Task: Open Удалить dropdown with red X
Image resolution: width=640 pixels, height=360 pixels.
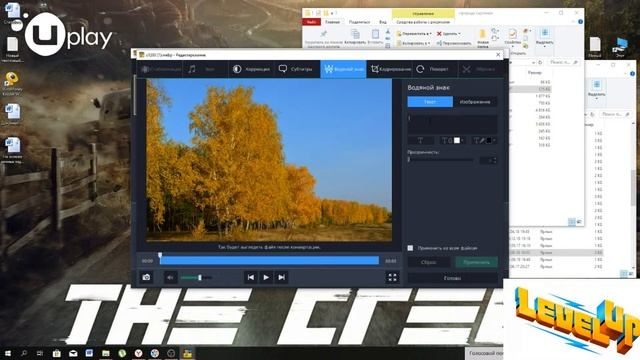Action: [x=449, y=33]
